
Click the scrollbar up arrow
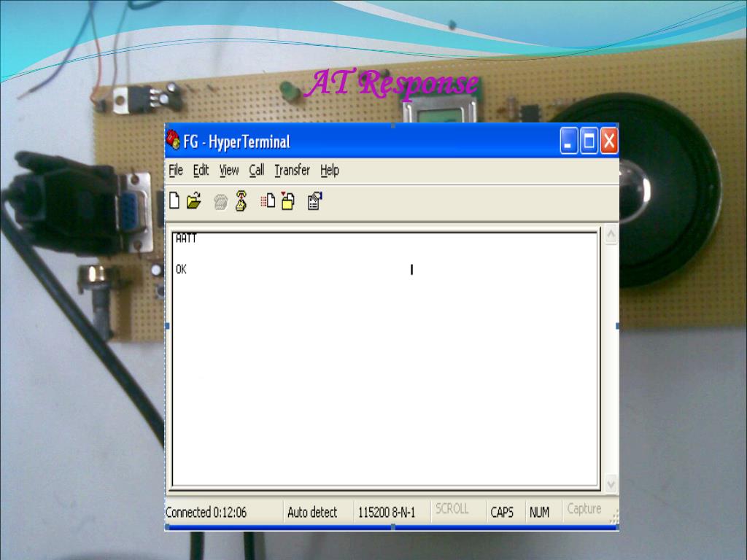[x=611, y=235]
